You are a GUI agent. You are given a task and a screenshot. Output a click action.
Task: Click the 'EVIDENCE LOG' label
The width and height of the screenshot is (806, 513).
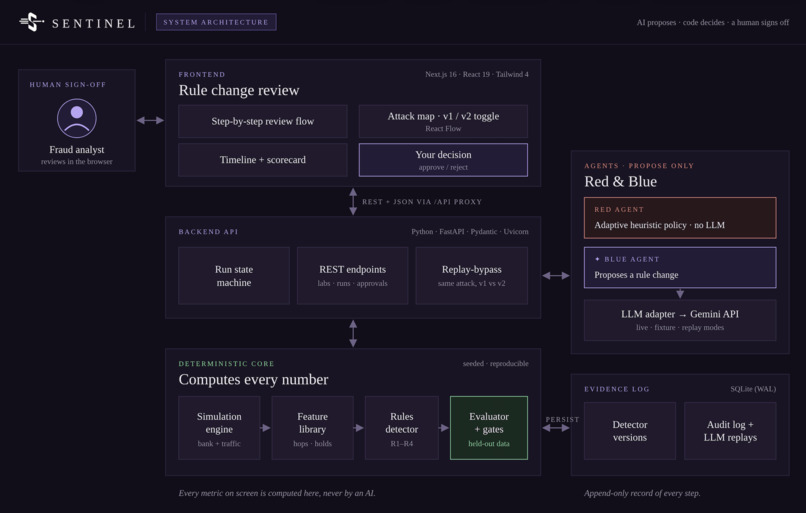coord(617,389)
